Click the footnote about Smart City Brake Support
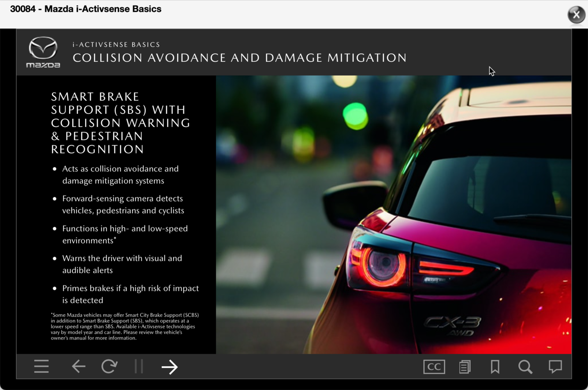The height and width of the screenshot is (390, 588). tap(125, 326)
